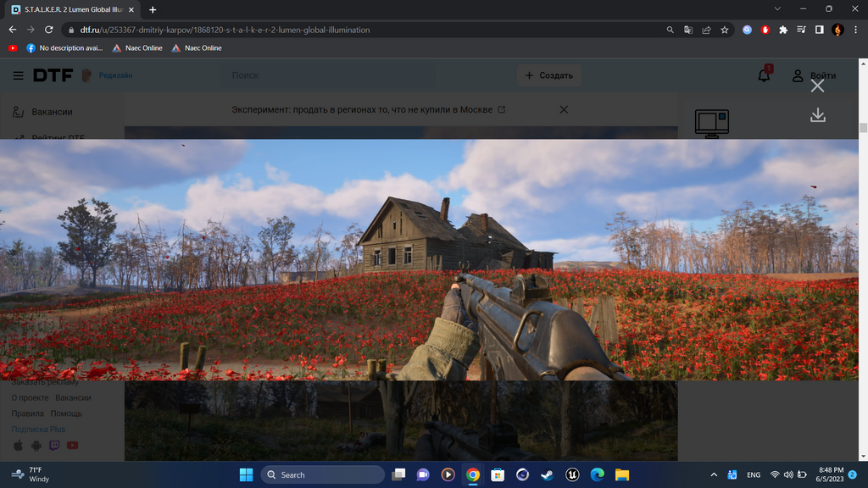Open the first Naec Online bookmark

[137, 48]
